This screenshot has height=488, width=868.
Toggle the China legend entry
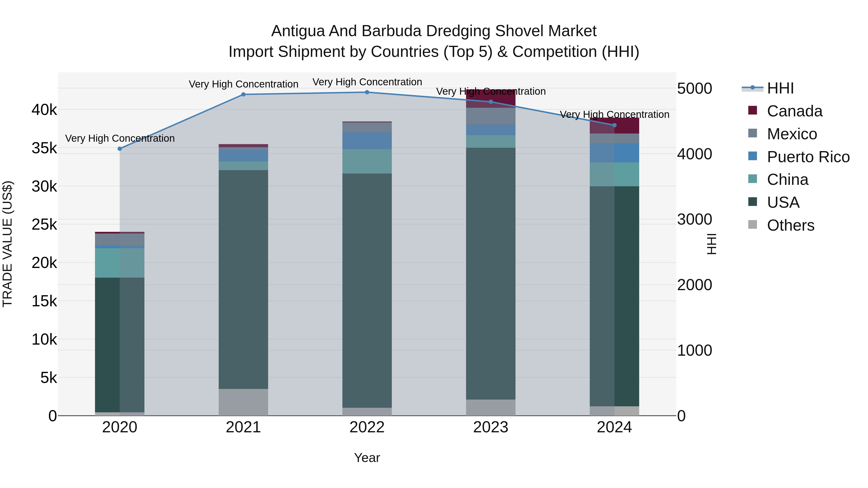coord(778,180)
